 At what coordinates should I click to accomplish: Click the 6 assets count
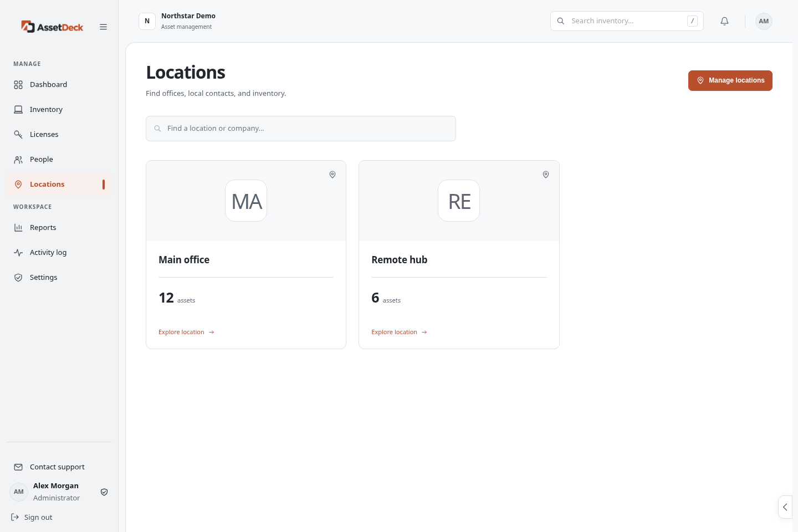pyautogui.click(x=386, y=298)
